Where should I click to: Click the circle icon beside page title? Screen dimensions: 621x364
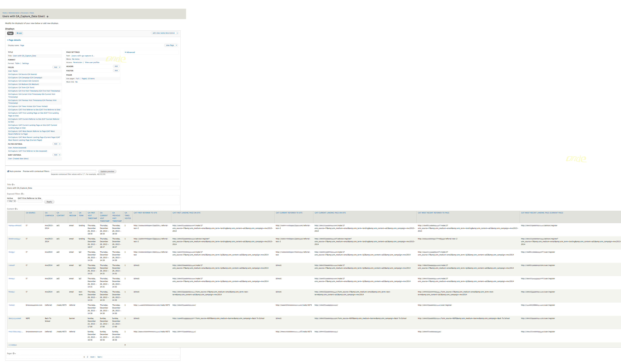48,16
